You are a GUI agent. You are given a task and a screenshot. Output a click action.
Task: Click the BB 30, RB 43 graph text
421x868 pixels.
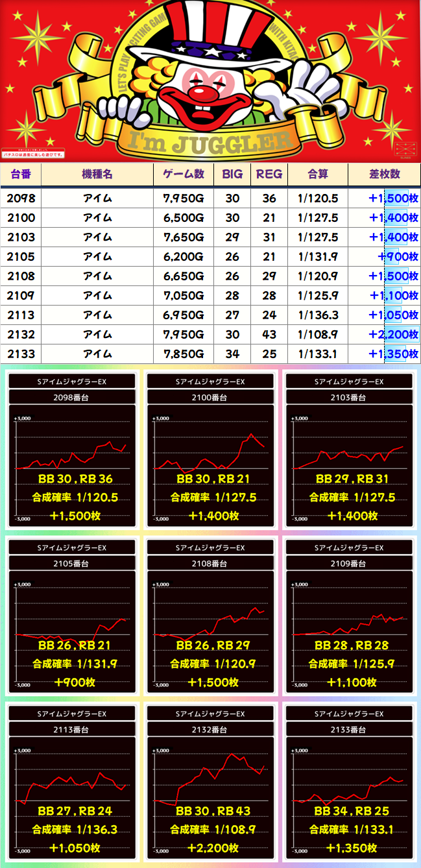(x=210, y=811)
